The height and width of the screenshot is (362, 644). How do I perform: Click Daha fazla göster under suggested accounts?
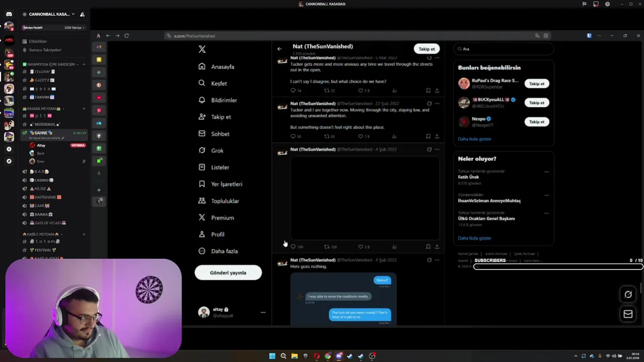[x=474, y=139]
